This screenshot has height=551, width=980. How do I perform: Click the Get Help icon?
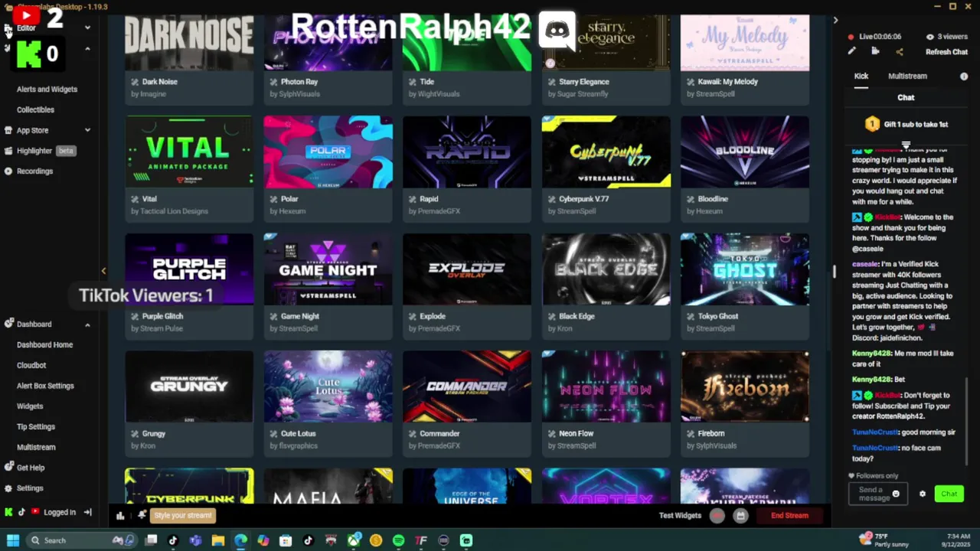[8, 467]
